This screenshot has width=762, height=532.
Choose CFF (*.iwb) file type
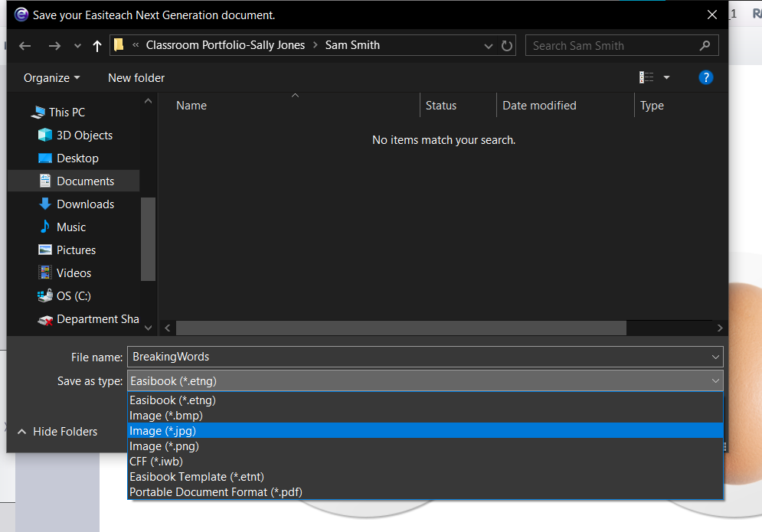(425, 461)
